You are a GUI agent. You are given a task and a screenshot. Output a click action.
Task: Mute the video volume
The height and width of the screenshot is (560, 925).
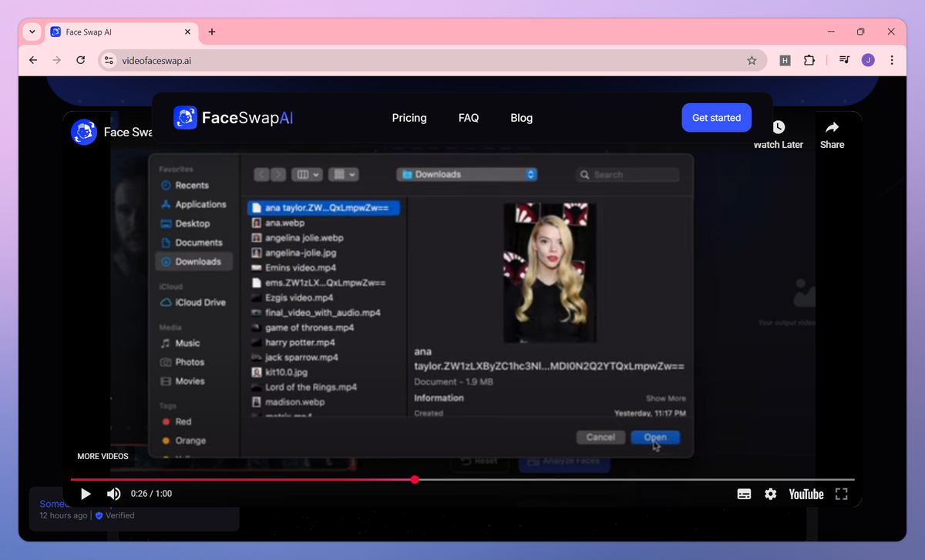113,495
